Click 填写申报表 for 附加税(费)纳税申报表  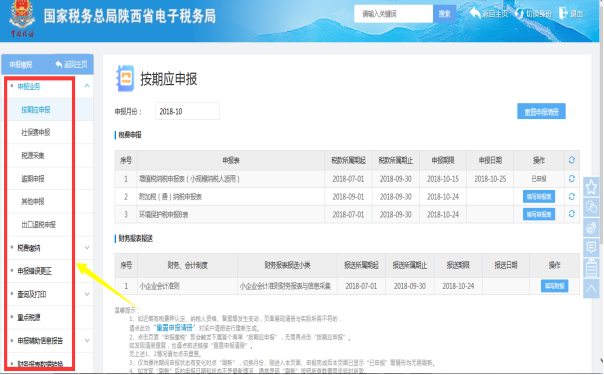click(x=539, y=196)
